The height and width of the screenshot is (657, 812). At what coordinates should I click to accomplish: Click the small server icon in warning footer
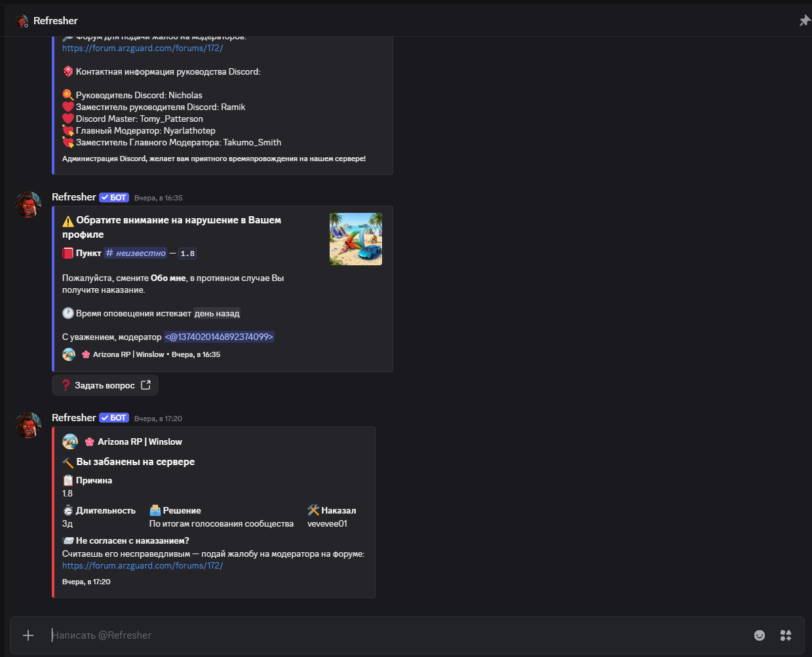pyautogui.click(x=69, y=354)
